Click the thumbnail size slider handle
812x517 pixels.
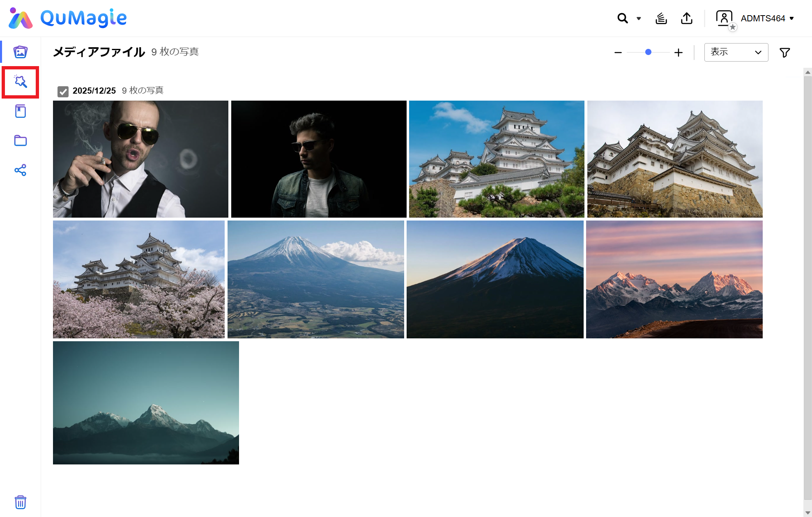tap(648, 52)
